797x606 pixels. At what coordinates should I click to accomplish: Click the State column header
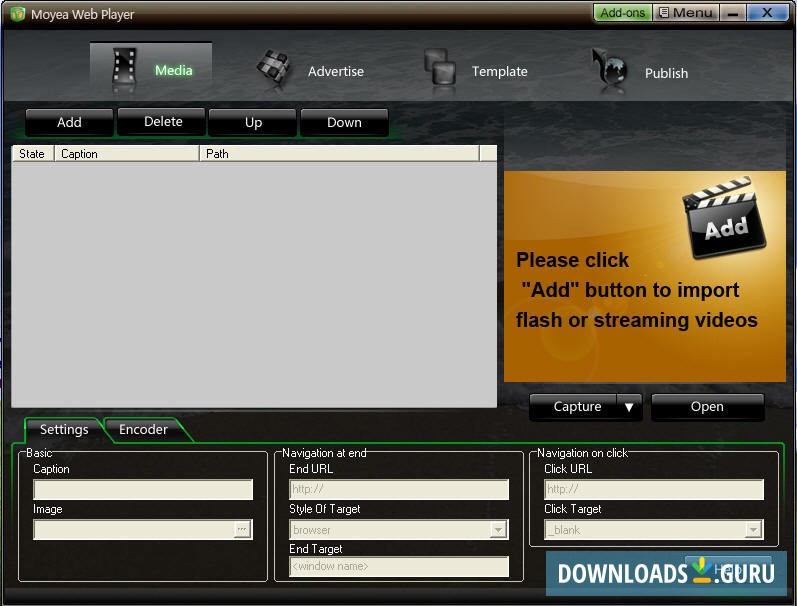coord(32,154)
